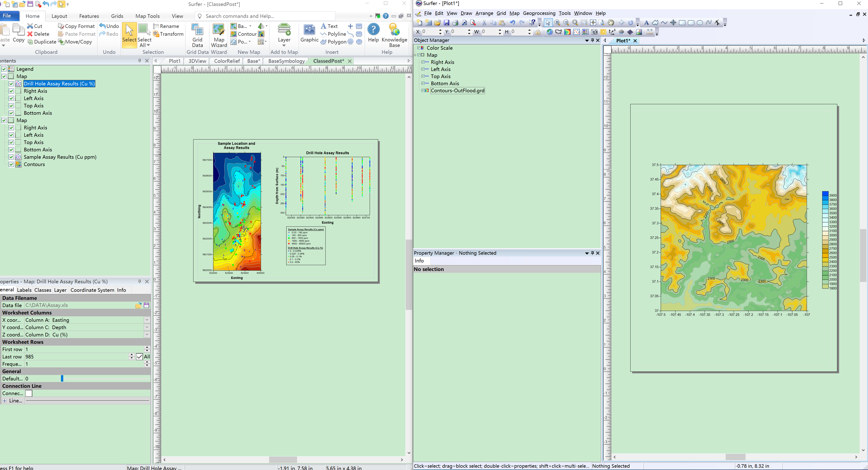Screen dimensions: 868x470
Task: Open the Geoprocessing menu
Action: coord(539,13)
